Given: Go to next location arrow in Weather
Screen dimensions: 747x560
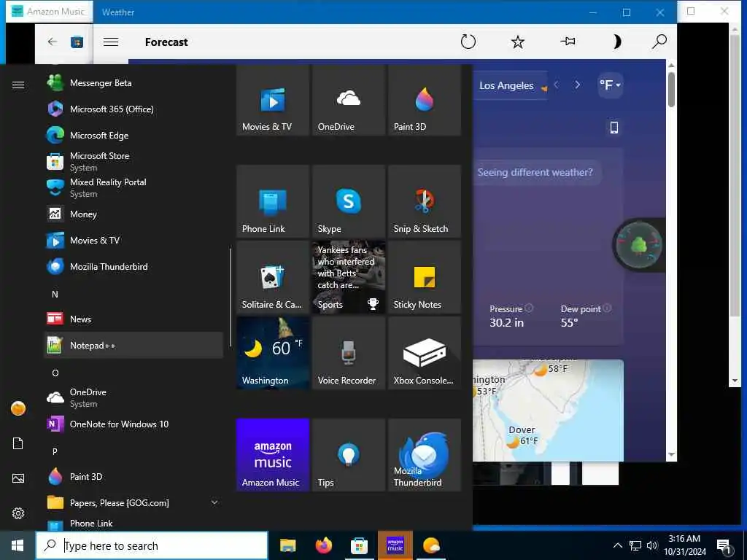Looking at the screenshot, I should (x=578, y=85).
